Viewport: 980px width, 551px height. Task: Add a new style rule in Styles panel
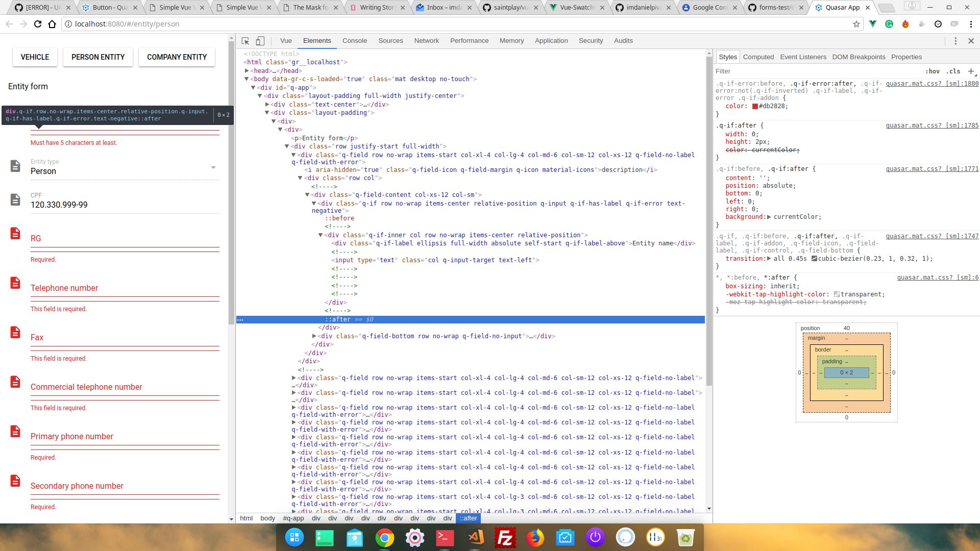pyautogui.click(x=972, y=71)
